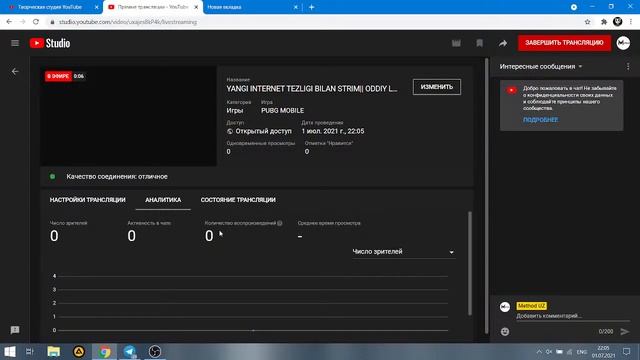Open File Explorer from the taskbar
This screenshot has width=640, height=360.
53,351
